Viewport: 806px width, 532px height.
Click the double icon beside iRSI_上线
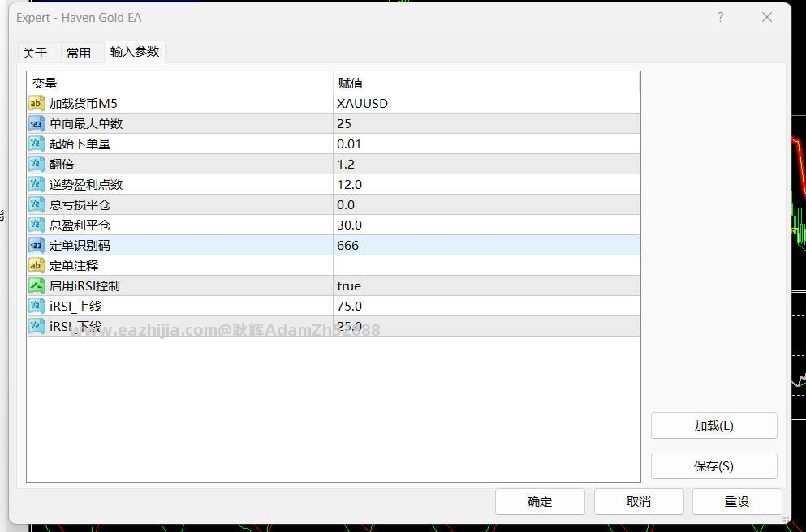click(x=37, y=306)
